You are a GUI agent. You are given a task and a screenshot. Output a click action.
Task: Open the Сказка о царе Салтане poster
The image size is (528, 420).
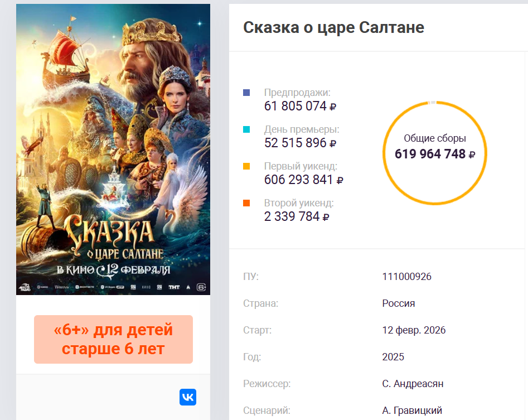[x=113, y=149]
